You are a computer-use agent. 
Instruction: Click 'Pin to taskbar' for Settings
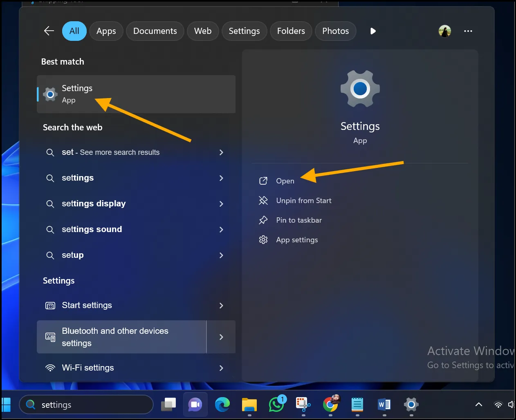[298, 220]
